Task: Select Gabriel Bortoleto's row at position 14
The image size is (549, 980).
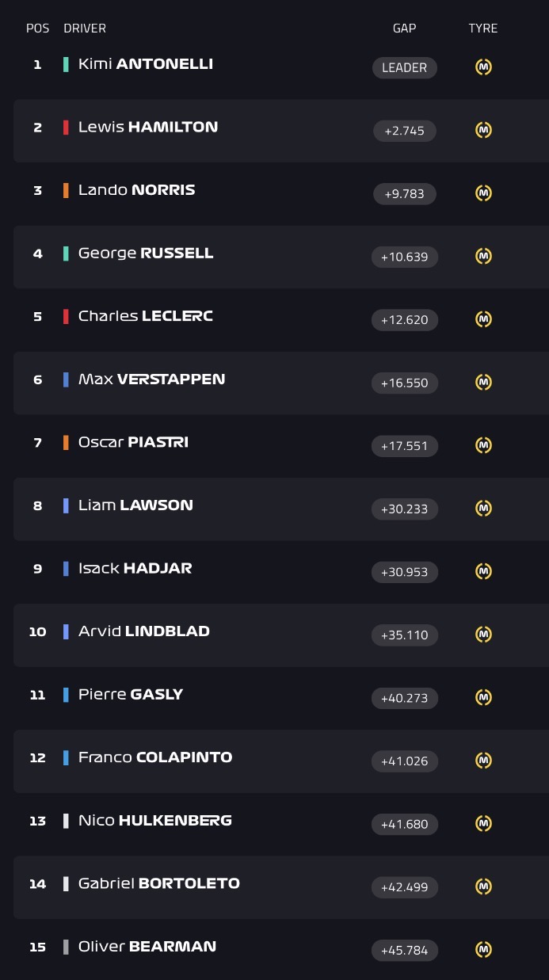Action: [x=281, y=887]
